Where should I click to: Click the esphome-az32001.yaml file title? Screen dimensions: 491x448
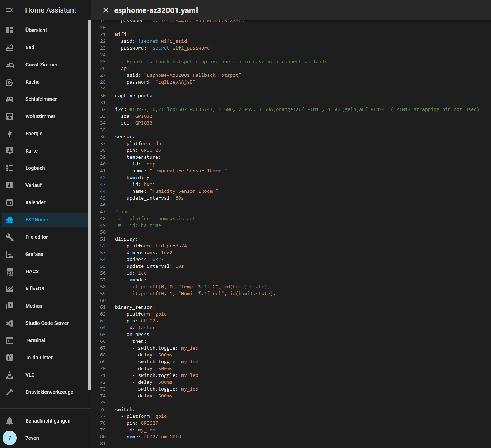click(x=156, y=10)
